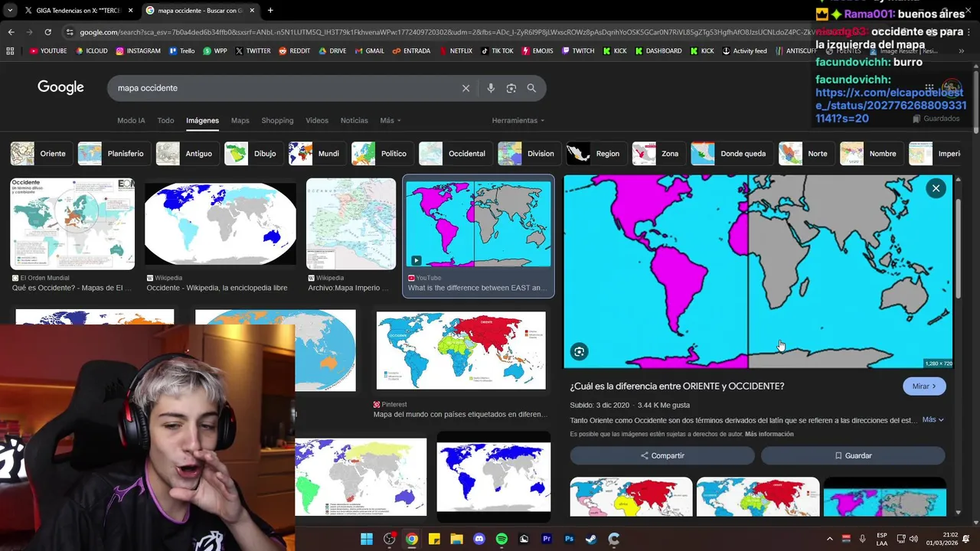
Task: Switch to the Videos tab
Action: click(x=317, y=120)
